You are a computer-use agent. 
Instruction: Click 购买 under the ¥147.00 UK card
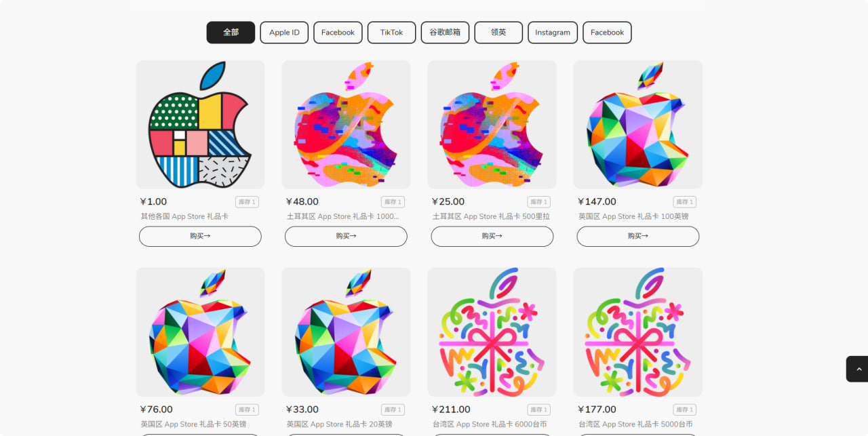coord(637,236)
